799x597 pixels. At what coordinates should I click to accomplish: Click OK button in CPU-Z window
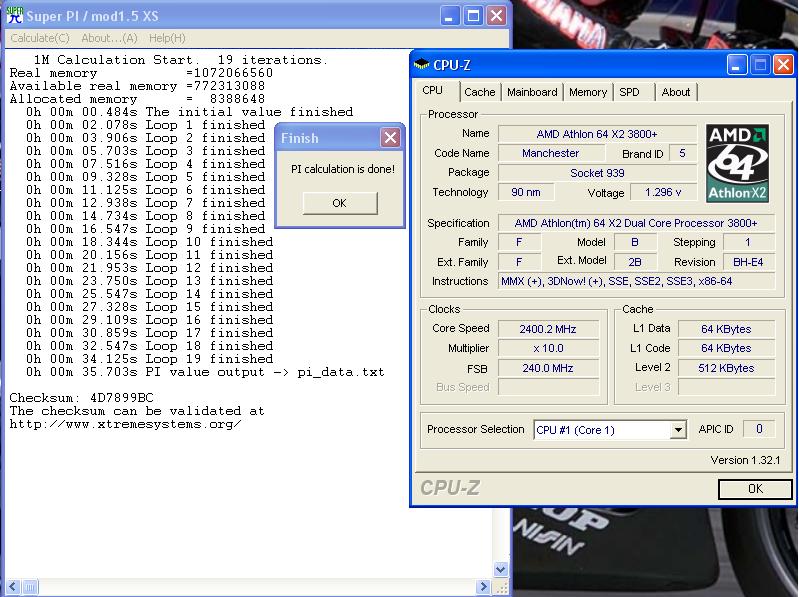(755, 489)
